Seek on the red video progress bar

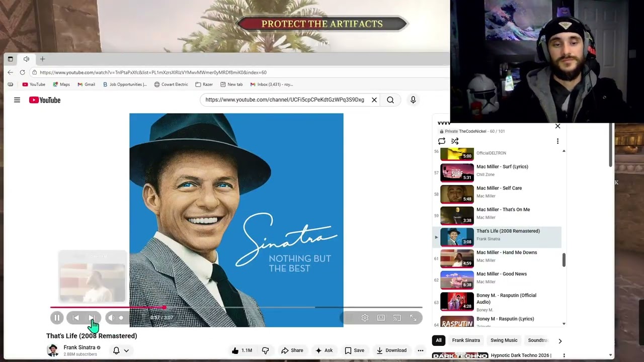(x=236, y=307)
